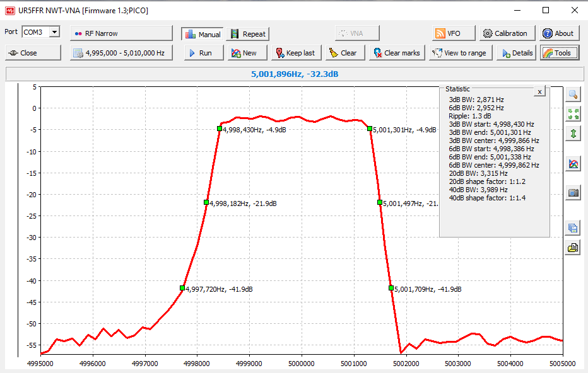
Task: Toggle Manual sweep mode
Action: pos(203,34)
